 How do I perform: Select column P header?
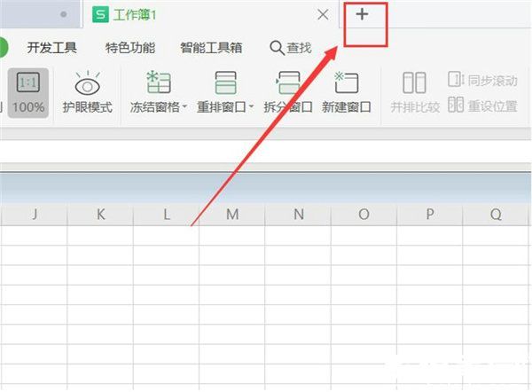coord(430,214)
